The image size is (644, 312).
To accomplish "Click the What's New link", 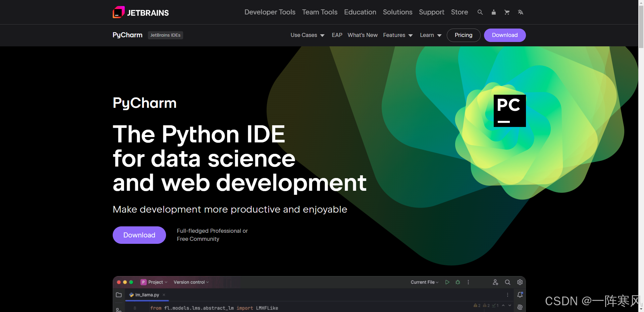I will point(363,35).
